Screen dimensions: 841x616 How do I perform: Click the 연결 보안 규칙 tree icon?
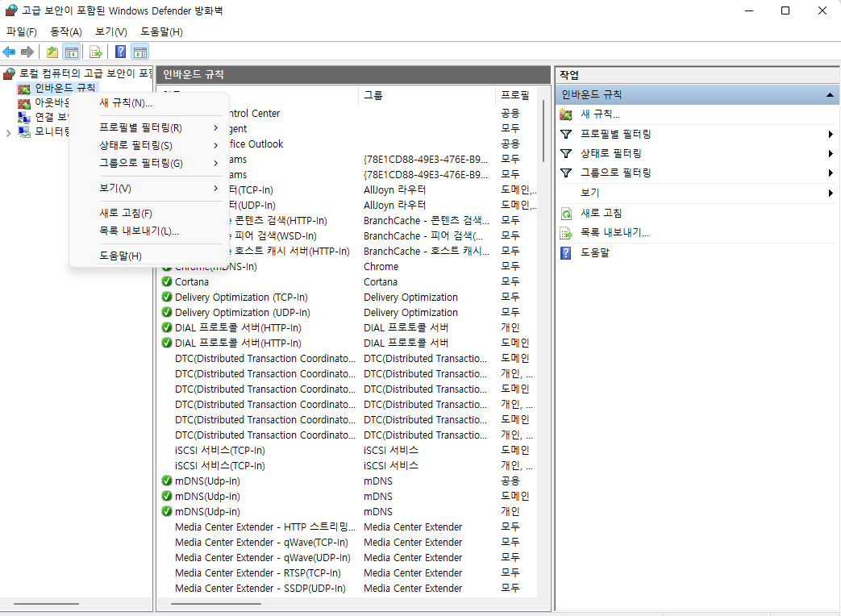24,117
